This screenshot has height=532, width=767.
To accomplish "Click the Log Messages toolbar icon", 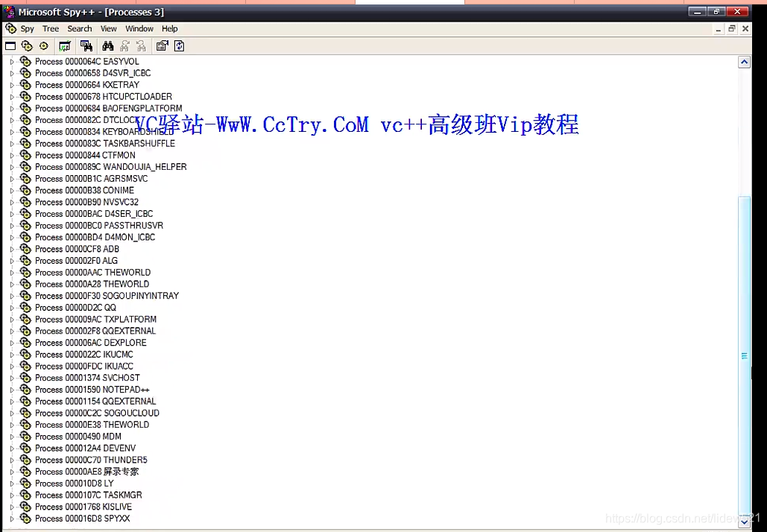I will pyautogui.click(x=65, y=46).
